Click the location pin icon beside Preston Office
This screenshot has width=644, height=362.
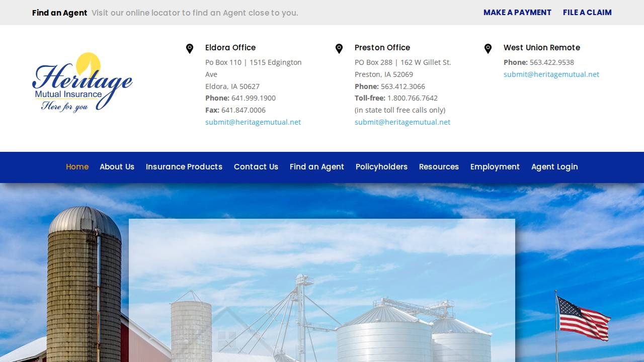coord(339,48)
